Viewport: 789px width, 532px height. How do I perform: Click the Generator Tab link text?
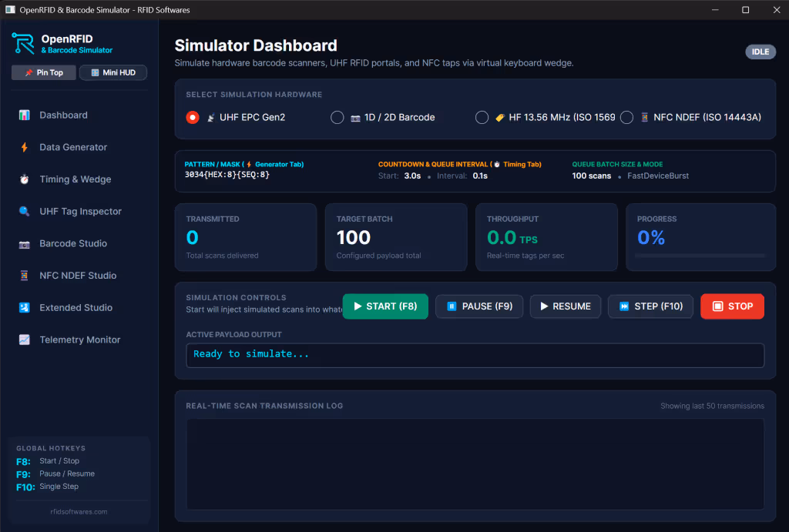(x=279, y=165)
